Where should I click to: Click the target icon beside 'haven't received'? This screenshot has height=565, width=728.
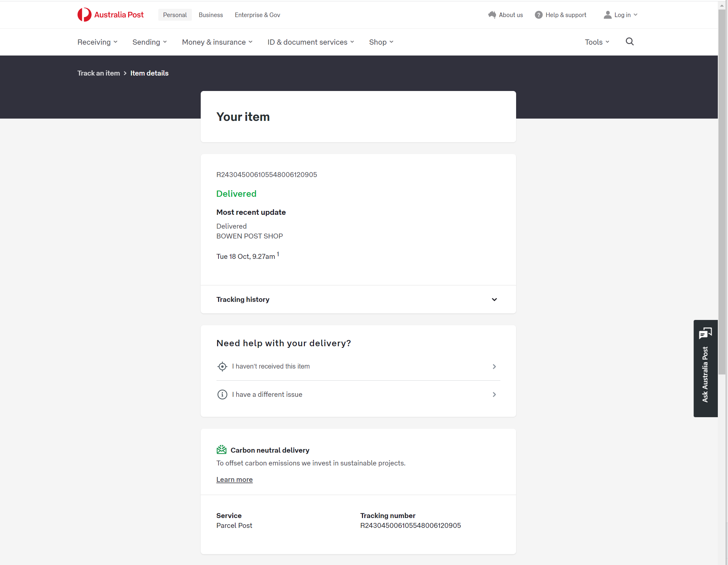tap(222, 366)
